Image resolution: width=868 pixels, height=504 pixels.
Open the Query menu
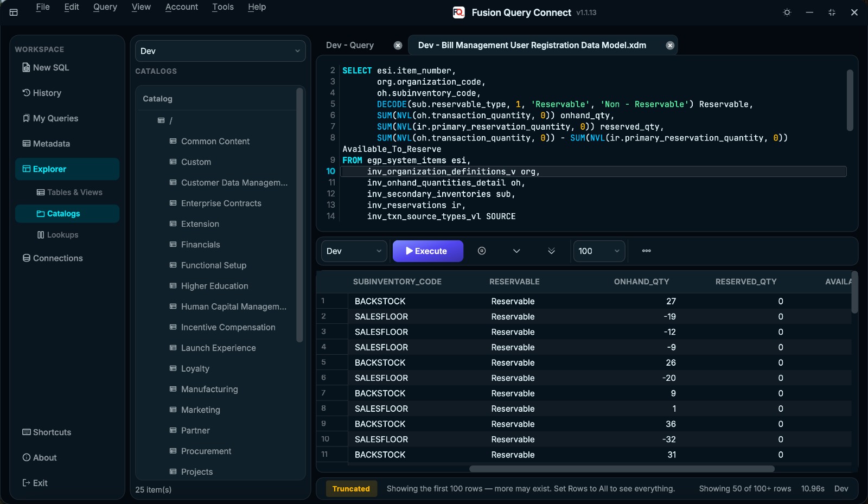click(105, 7)
